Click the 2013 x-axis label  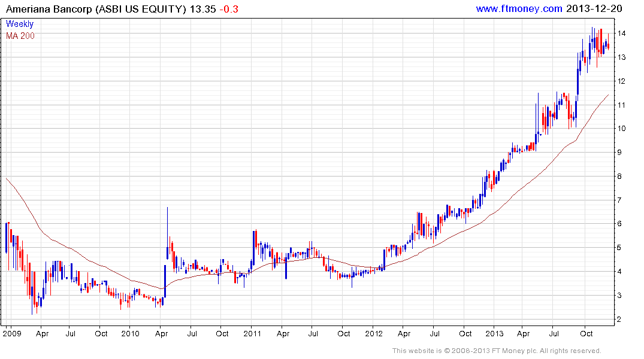pos(494,333)
